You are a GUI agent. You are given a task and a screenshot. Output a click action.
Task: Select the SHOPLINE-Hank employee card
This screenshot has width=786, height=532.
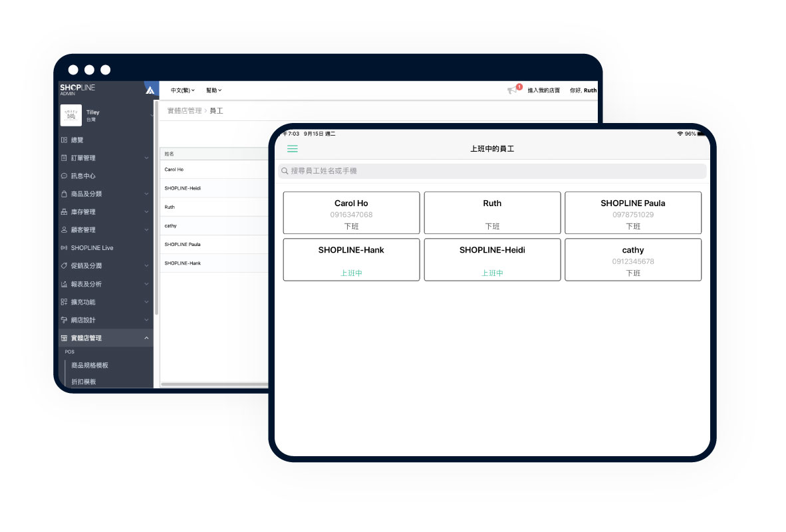tap(351, 260)
